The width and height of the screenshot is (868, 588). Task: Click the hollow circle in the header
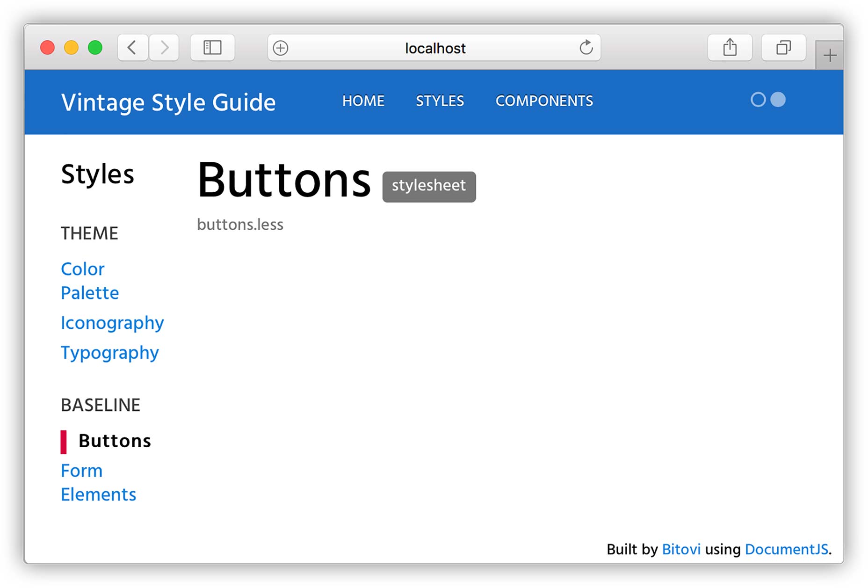[758, 100]
